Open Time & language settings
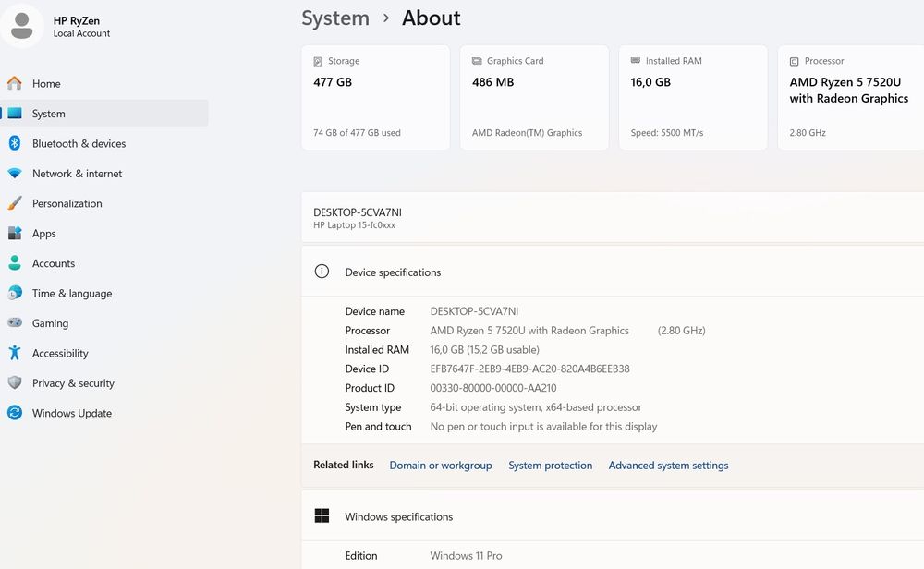 click(71, 294)
